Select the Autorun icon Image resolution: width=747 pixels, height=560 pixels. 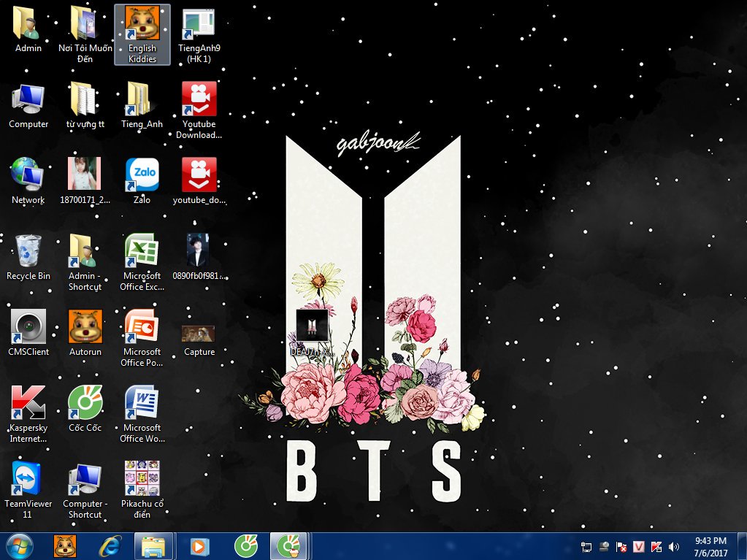click(x=85, y=332)
